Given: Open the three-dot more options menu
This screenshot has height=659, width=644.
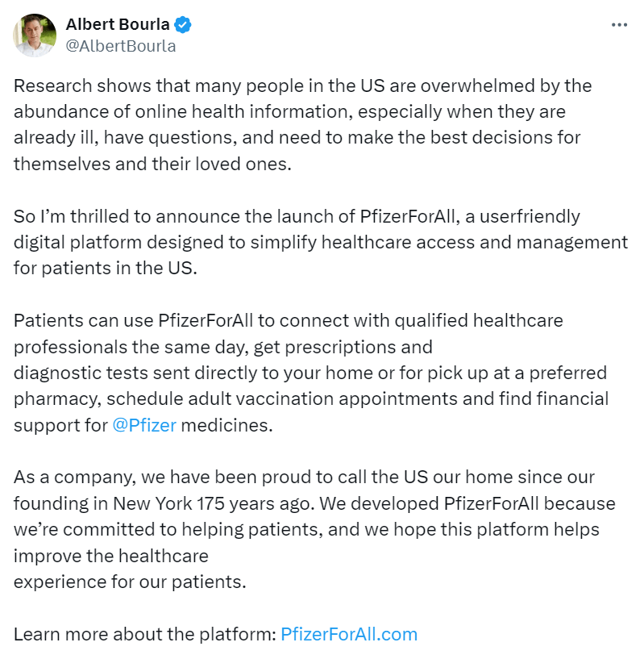Looking at the screenshot, I should click(619, 25).
